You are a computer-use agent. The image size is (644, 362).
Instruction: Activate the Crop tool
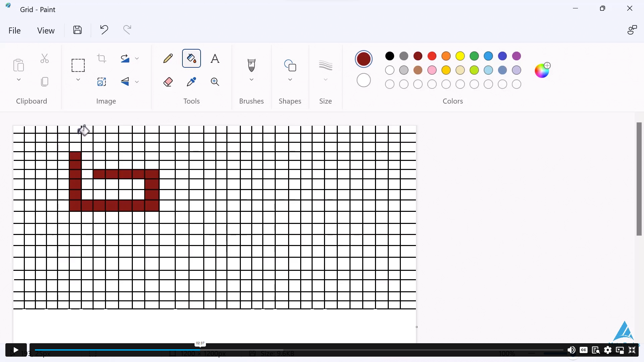tap(101, 58)
